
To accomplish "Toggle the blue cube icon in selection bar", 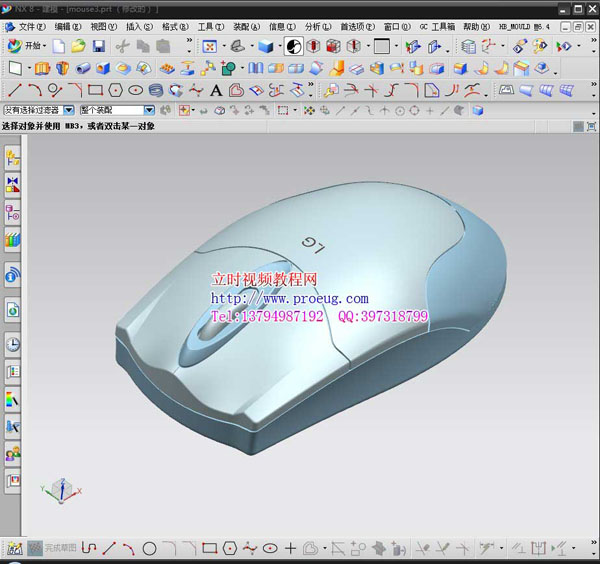I will click(478, 111).
